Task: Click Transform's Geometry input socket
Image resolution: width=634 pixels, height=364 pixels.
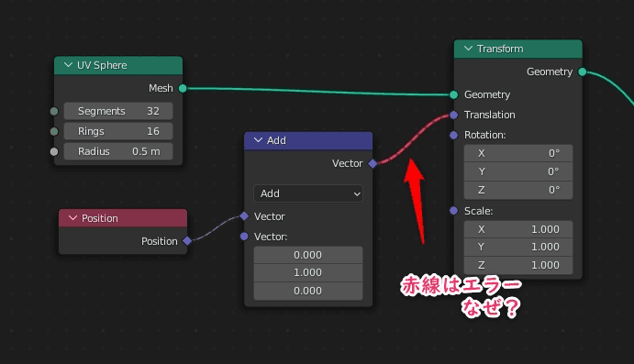Action: pyautogui.click(x=453, y=95)
